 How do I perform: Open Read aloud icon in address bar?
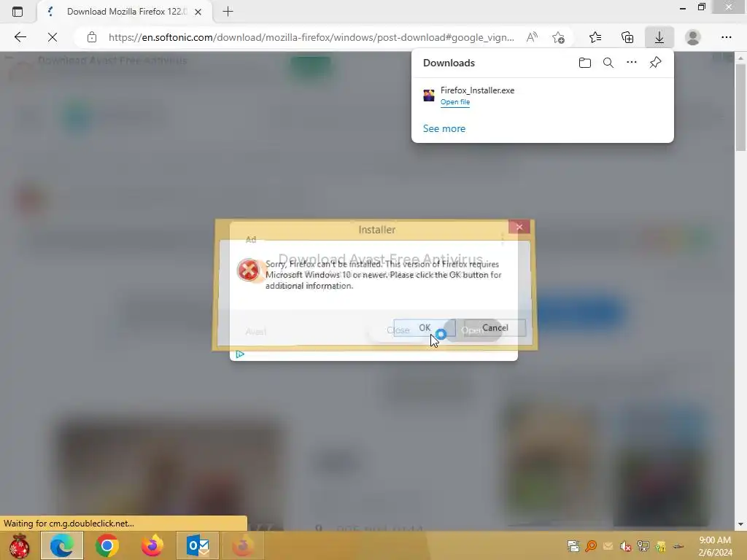click(x=532, y=37)
